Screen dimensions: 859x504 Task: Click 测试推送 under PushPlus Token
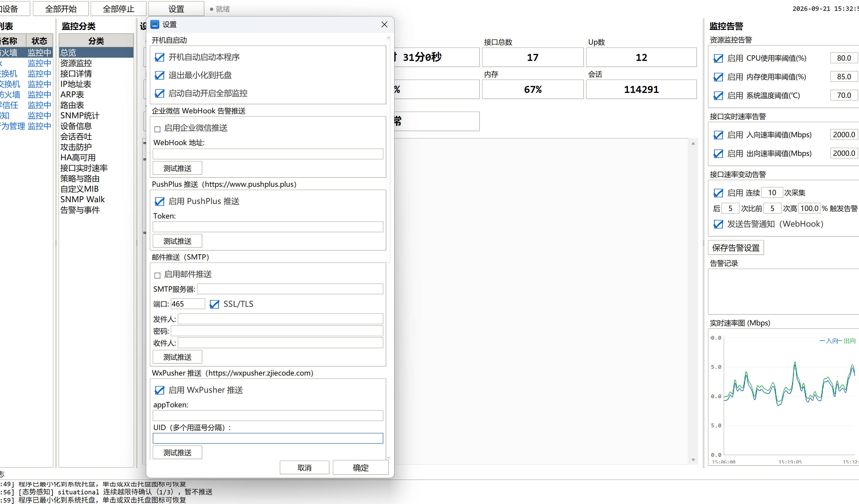point(177,241)
